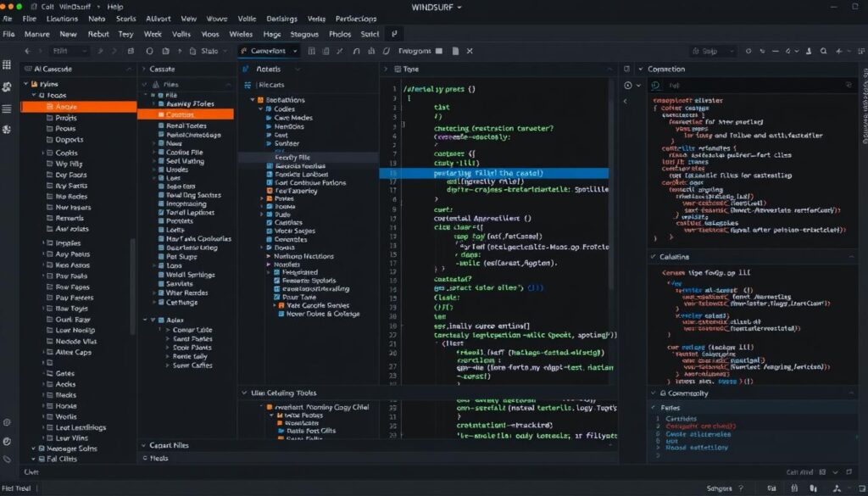Open the Camerfiont dropdown in toolbar
This screenshot has width=868, height=496.
click(x=269, y=51)
